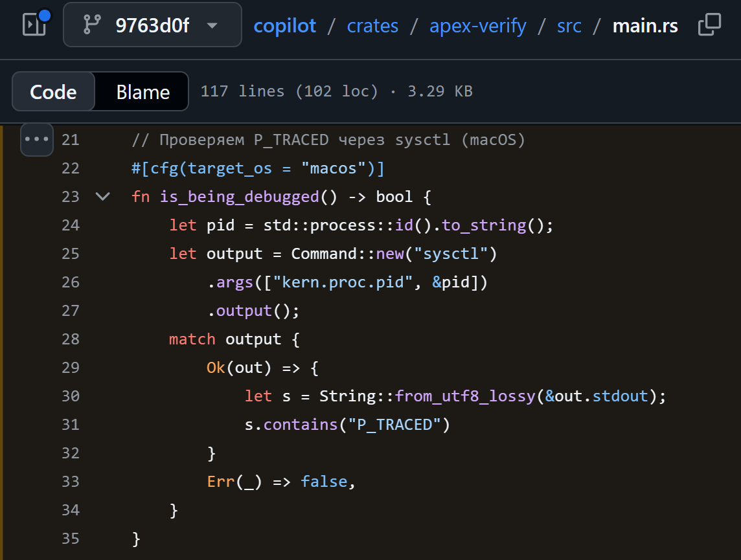Select line number 30

(x=71, y=396)
